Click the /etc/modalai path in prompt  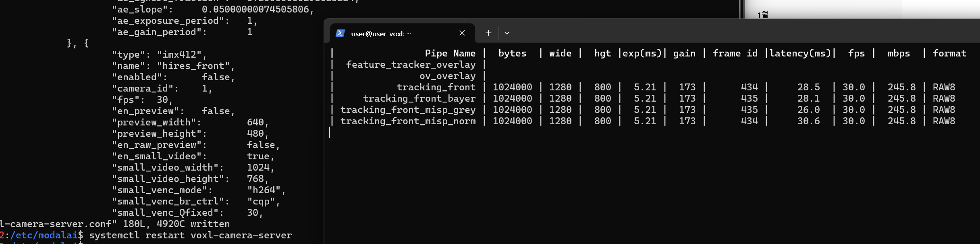[44, 235]
